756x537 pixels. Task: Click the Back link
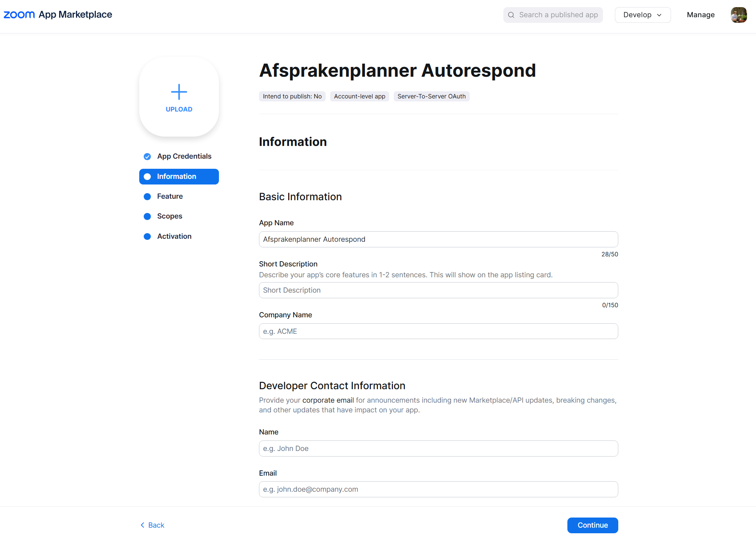click(x=152, y=525)
